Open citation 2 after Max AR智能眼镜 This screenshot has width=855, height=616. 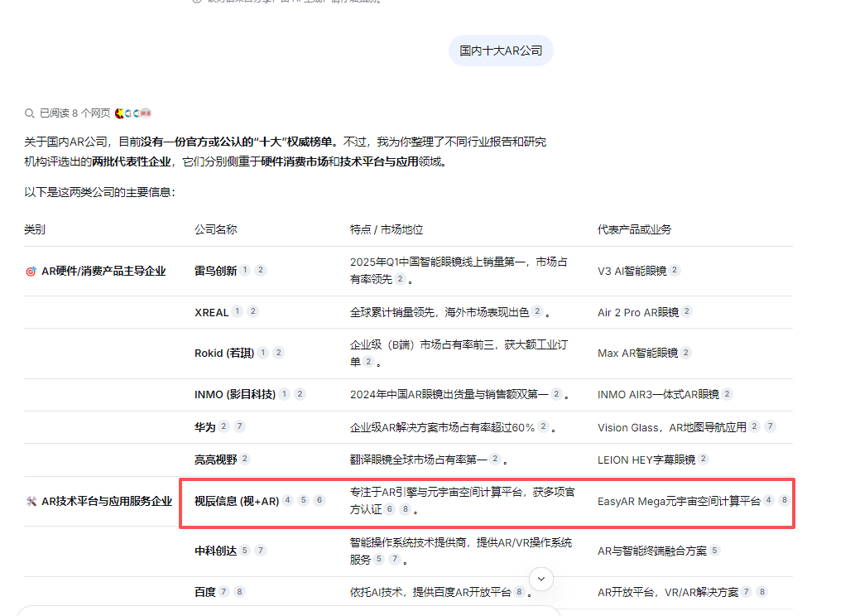click(x=686, y=353)
